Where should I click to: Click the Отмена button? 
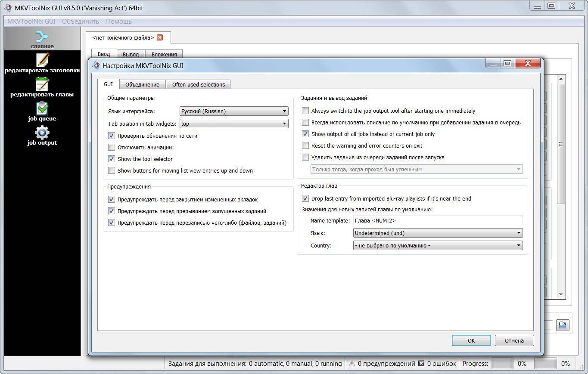click(514, 340)
